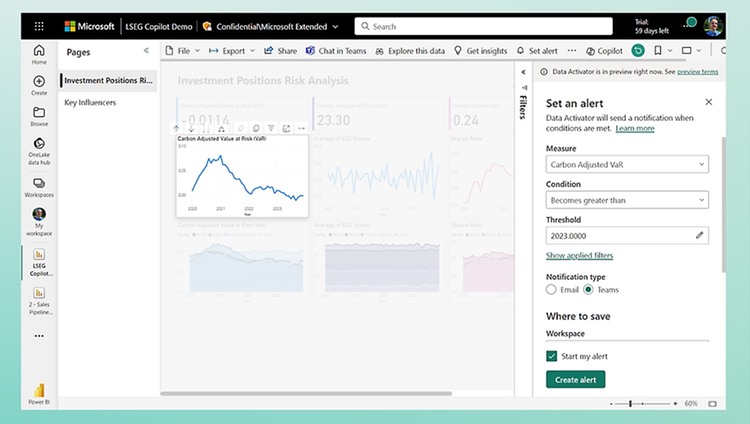Click zoom in plus button
The width and height of the screenshot is (750, 424).
pyautogui.click(x=675, y=404)
